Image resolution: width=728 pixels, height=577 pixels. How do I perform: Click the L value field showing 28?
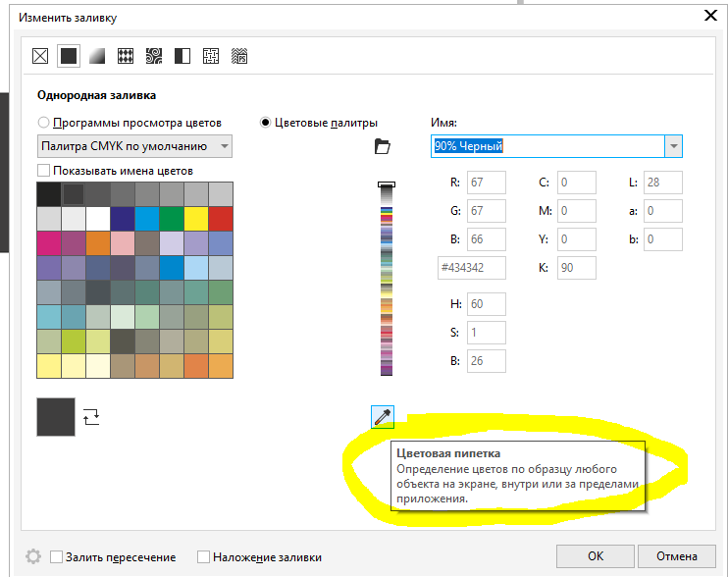point(662,182)
